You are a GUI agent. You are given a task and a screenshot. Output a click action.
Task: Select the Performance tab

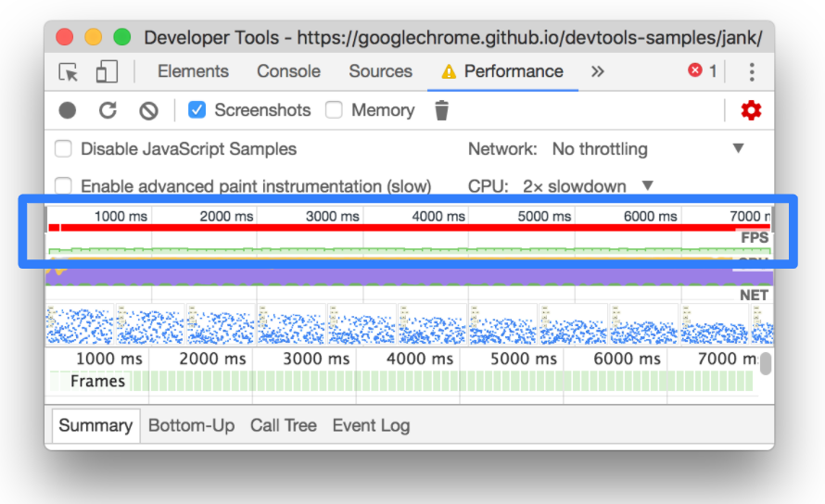tap(502, 71)
